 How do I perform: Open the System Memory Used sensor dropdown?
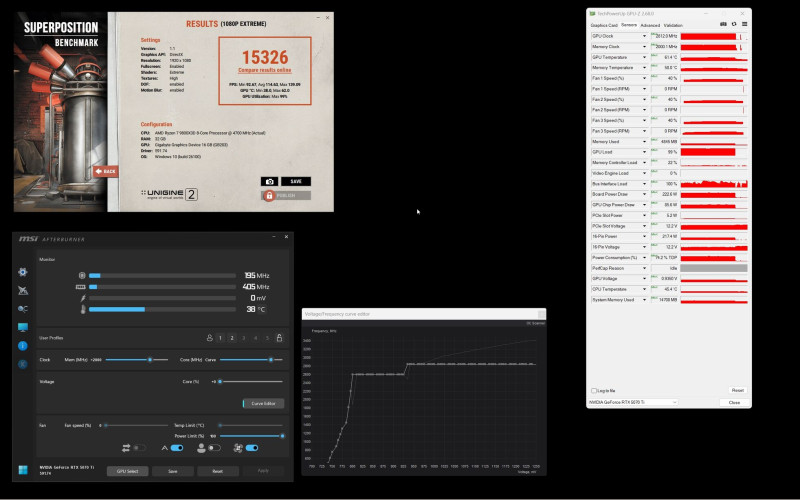(x=644, y=300)
